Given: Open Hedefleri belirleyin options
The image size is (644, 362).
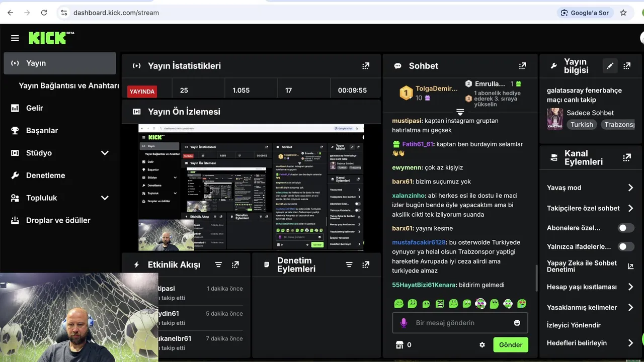Looking at the screenshot, I should tap(590, 343).
